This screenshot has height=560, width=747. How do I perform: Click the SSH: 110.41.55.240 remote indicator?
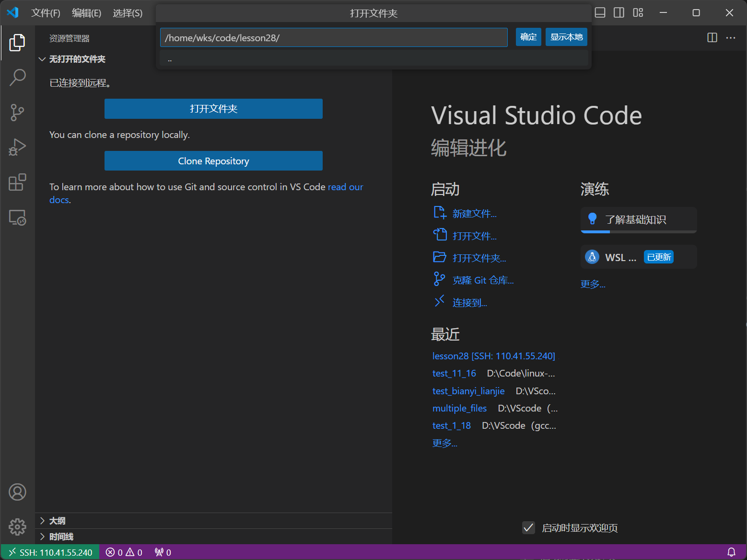click(x=50, y=552)
